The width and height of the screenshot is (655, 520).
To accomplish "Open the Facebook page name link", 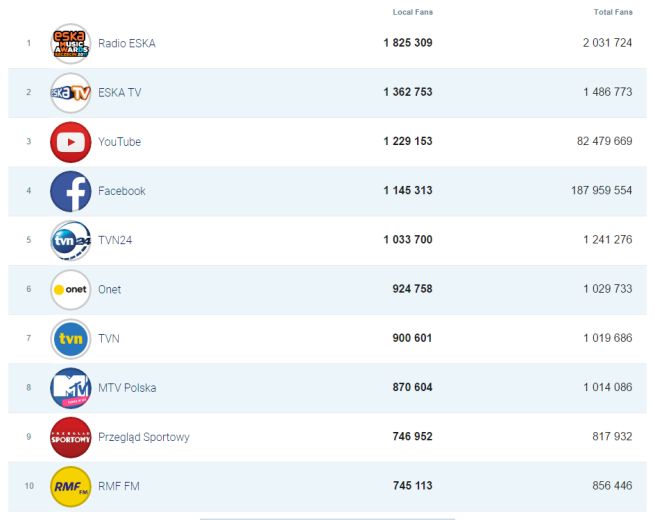I will [121, 191].
